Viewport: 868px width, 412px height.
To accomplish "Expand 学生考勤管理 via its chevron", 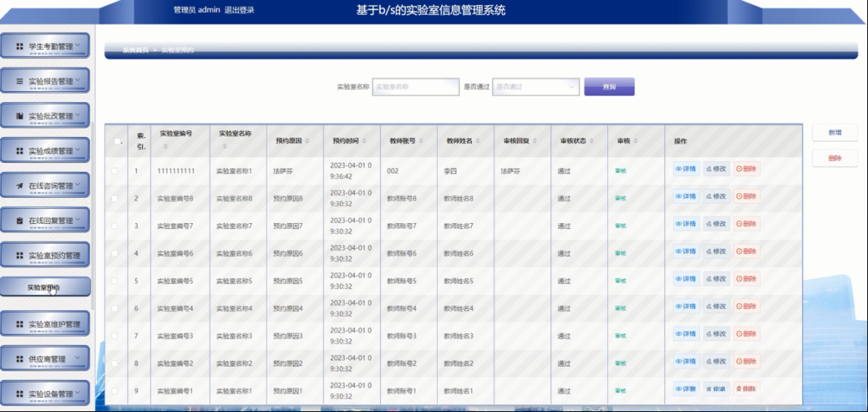I will 78,46.
